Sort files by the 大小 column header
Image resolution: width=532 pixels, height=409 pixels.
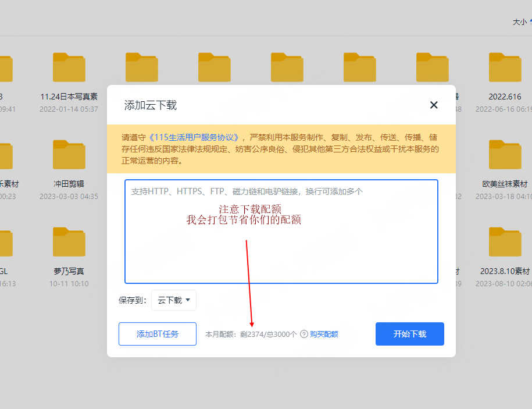point(520,22)
